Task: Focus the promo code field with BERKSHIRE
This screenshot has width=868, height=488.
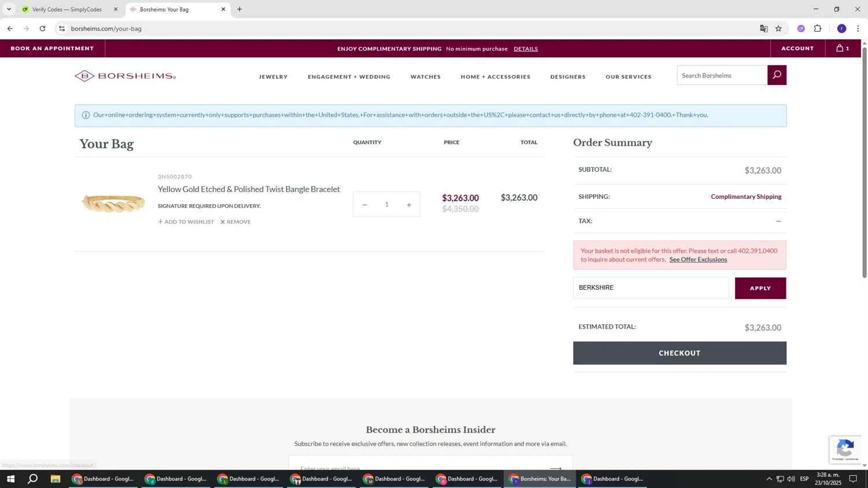Action: [651, 288]
